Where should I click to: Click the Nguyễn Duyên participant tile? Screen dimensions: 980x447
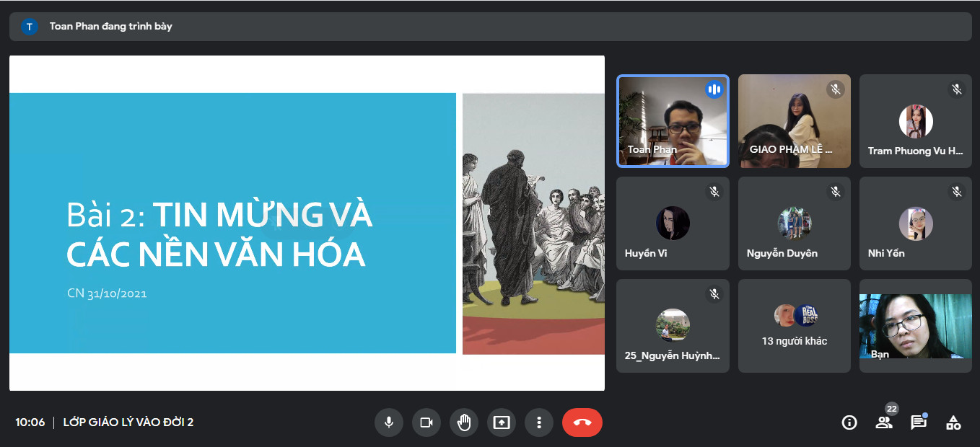click(x=794, y=223)
